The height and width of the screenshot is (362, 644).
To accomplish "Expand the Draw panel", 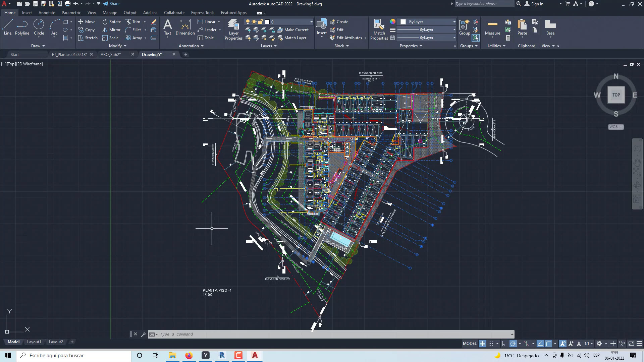I will pyautogui.click(x=38, y=46).
